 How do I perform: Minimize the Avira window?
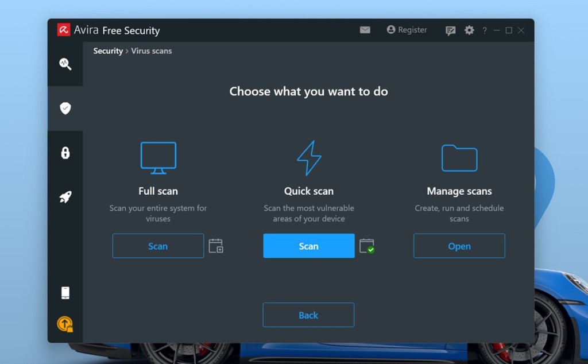[x=497, y=30]
